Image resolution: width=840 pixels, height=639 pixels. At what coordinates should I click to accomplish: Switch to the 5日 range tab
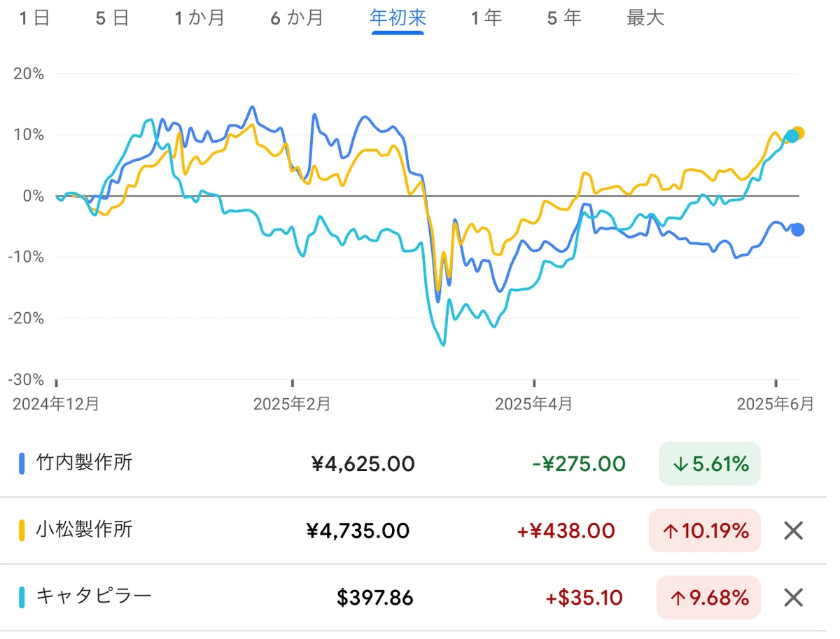point(113,18)
